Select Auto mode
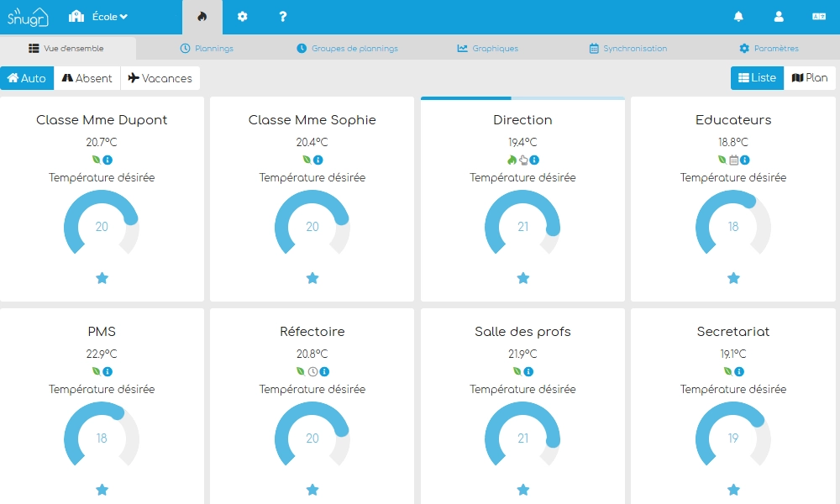This screenshot has width=840, height=504. pos(27,78)
